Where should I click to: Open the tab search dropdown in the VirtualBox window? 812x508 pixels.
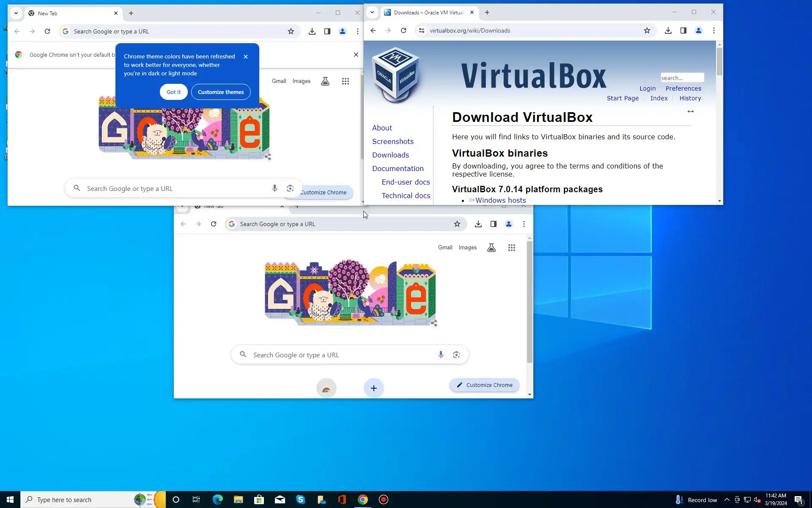(372, 12)
